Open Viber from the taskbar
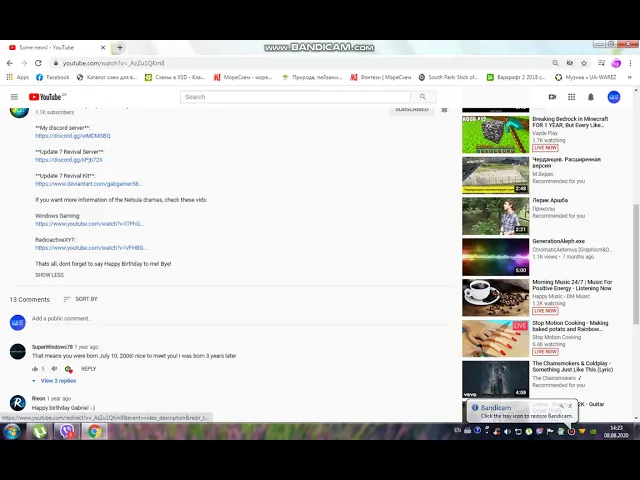 (67, 431)
